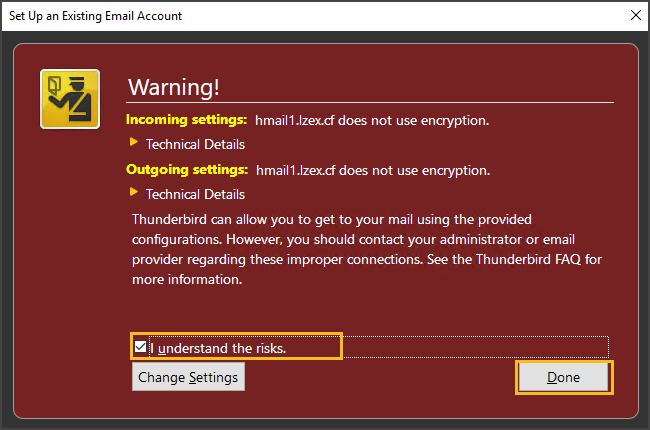The height and width of the screenshot is (430, 650).
Task: Click the empty dotted area right of the checkbox label
Action: click(475, 347)
